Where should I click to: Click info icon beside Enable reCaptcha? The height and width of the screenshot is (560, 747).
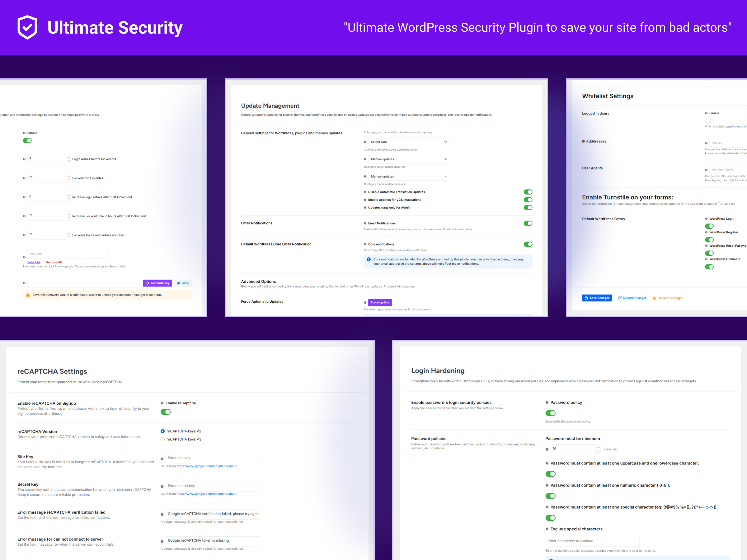tap(162, 403)
